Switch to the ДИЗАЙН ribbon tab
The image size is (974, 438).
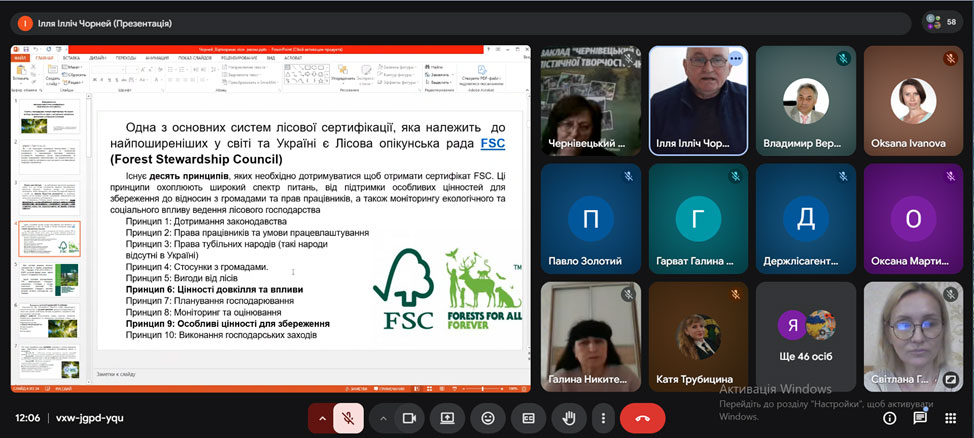click(x=98, y=58)
